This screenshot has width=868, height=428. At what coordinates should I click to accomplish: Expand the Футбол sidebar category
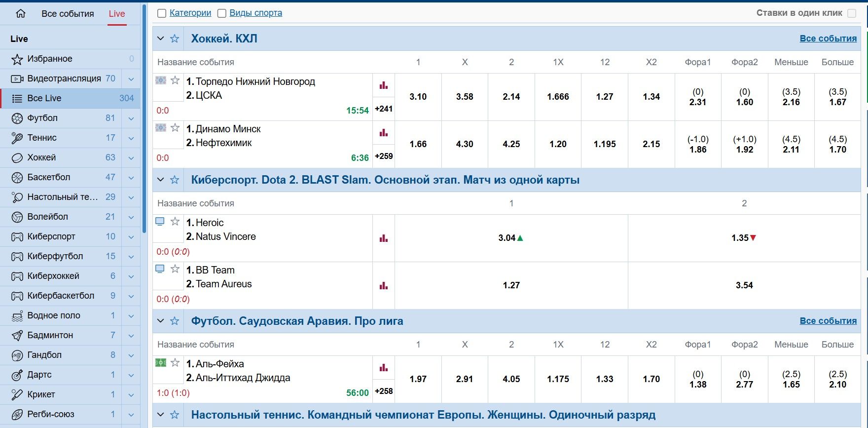pos(131,118)
